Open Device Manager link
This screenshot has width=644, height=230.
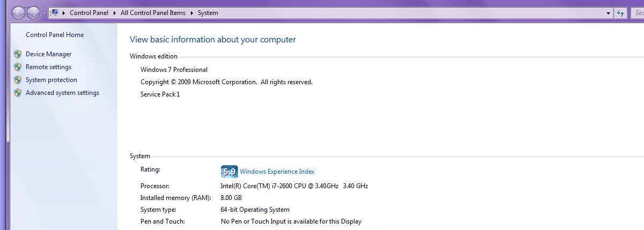tap(48, 54)
